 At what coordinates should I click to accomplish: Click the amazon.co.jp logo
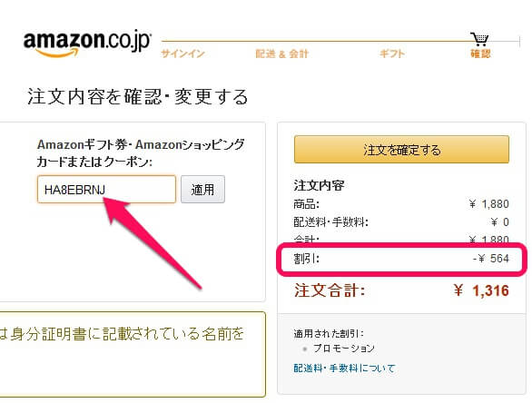click(x=87, y=44)
